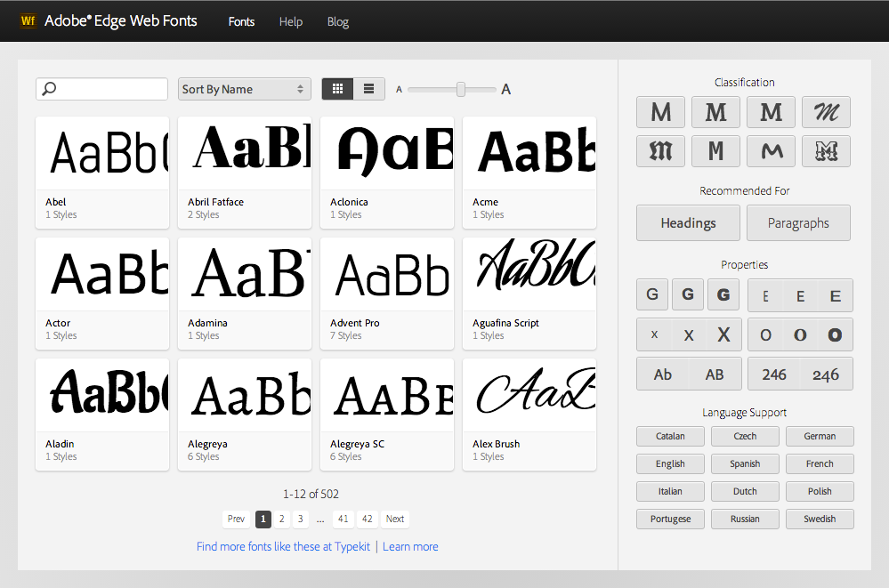
Task: Select the uppercase 246 numerals property
Action: (774, 375)
